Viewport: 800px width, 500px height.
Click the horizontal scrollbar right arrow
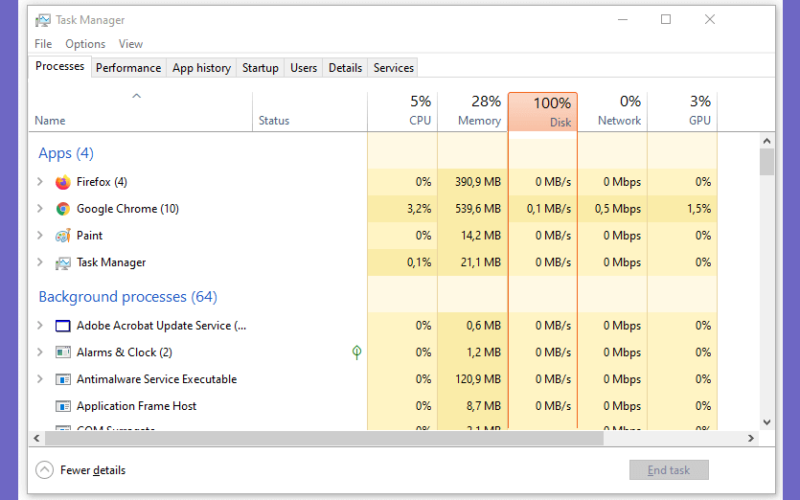coord(751,438)
